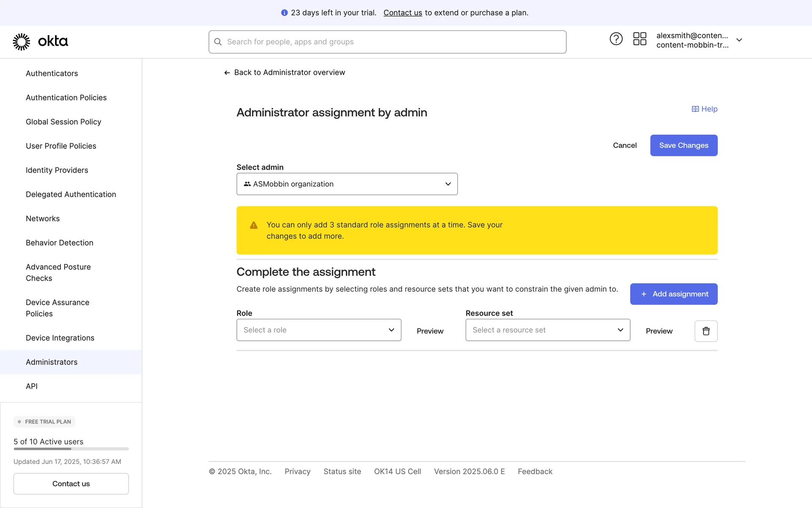Select API in the sidebar

click(32, 387)
